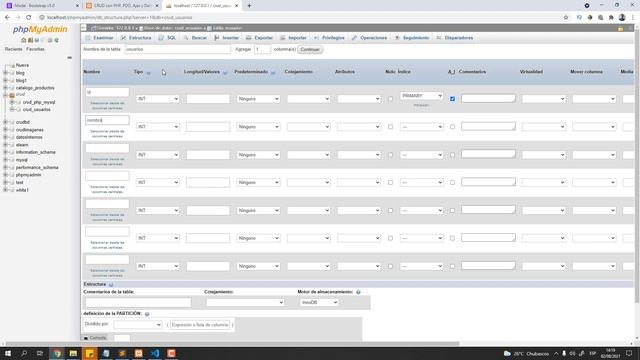The width and height of the screenshot is (640, 360).
Task: Enable A_I checkbox for the nombre row
Action: click(x=452, y=127)
